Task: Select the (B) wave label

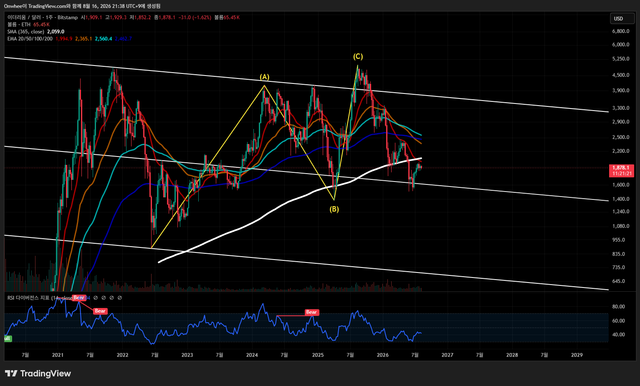Action: point(334,209)
